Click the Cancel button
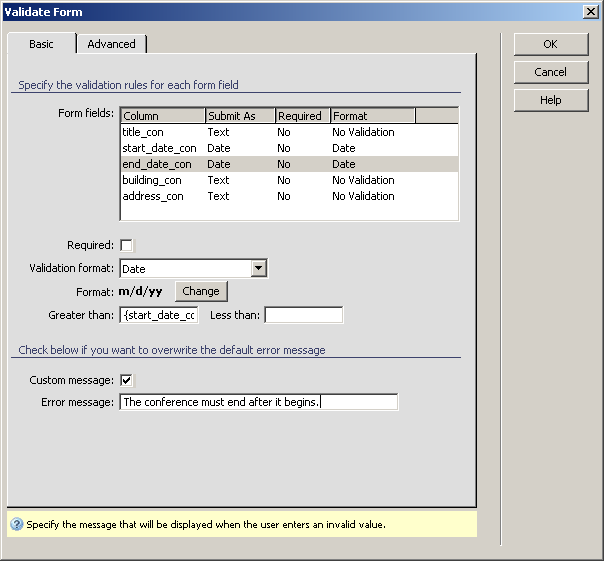Image resolution: width=604 pixels, height=561 pixels. click(550, 72)
